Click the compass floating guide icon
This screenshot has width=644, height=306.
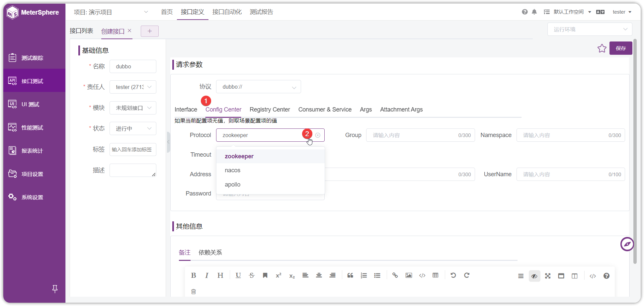627,244
